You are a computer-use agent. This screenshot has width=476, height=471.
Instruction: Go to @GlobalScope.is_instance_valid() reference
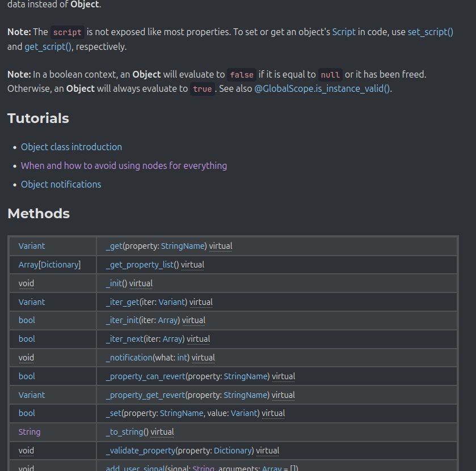(x=322, y=89)
